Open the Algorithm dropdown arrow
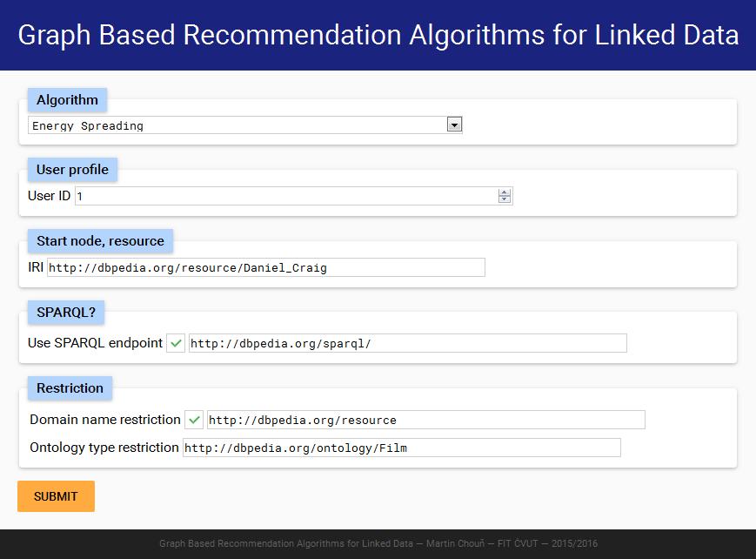This screenshot has width=756, height=559. (x=454, y=125)
